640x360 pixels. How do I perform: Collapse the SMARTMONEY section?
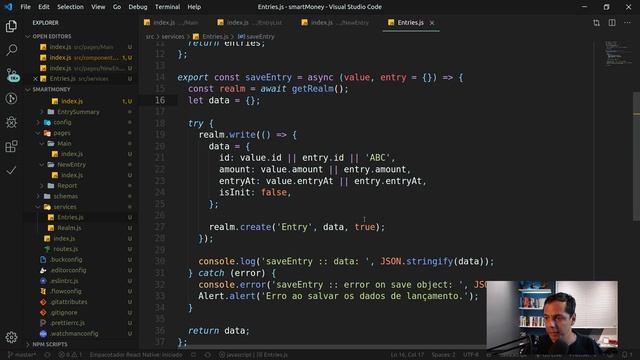51,89
